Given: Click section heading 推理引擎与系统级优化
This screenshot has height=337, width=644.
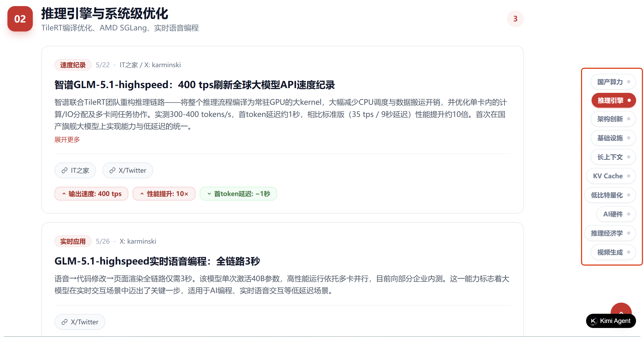Looking at the screenshot, I should pos(105,13).
